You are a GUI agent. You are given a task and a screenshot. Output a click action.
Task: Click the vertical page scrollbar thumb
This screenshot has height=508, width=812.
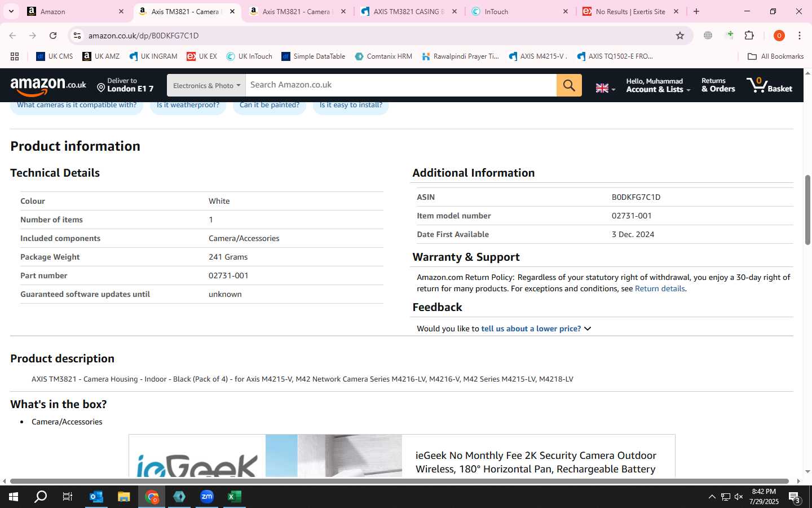(807, 209)
